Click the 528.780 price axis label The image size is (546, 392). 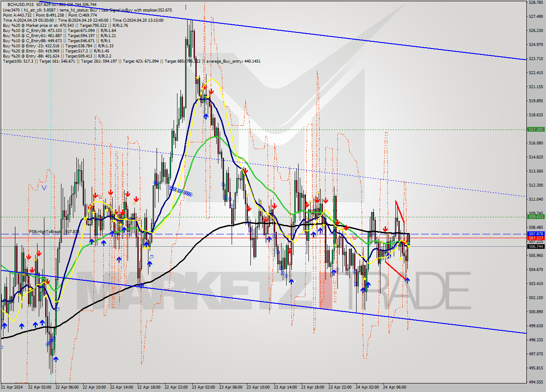coord(535,3)
